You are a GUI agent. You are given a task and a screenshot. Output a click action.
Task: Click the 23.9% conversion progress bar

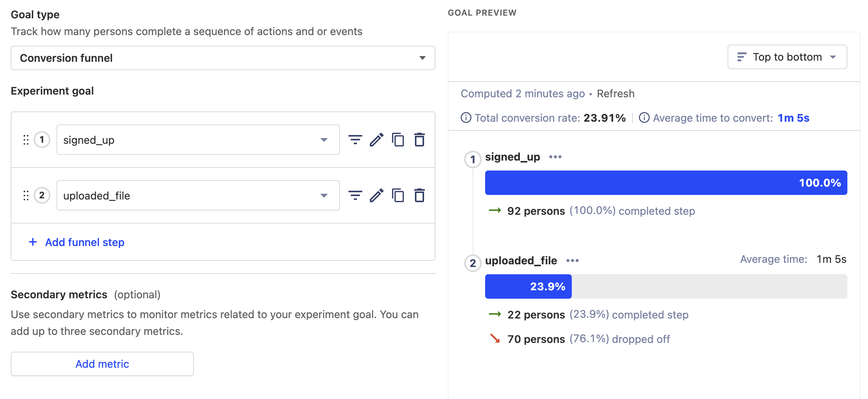point(528,286)
